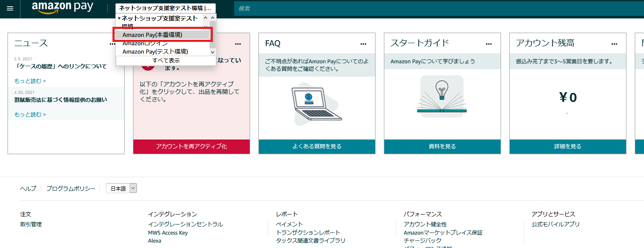Click すべて表示 in the account dropdown
The width and height of the screenshot is (644, 248).
click(166, 60)
